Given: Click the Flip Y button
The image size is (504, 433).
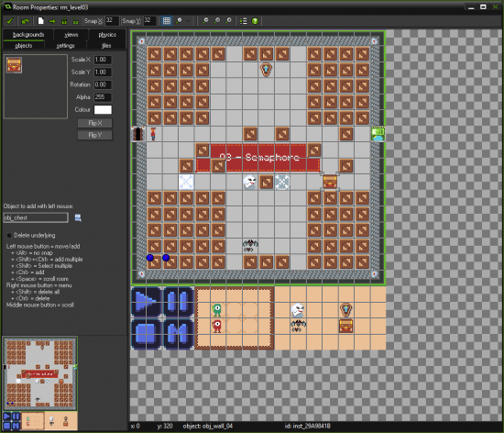Looking at the screenshot, I should [94, 135].
